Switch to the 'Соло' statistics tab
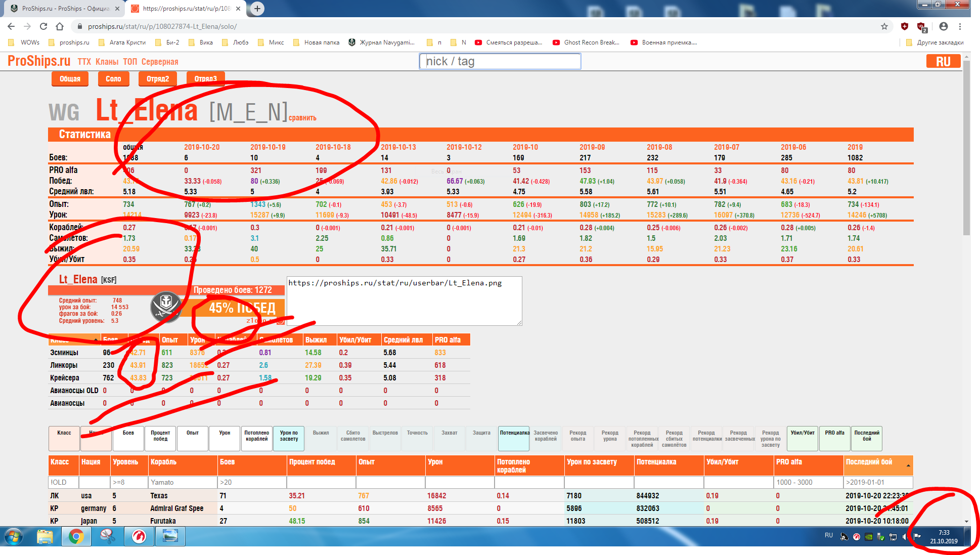Screen dimensions: 980x555 point(113,79)
